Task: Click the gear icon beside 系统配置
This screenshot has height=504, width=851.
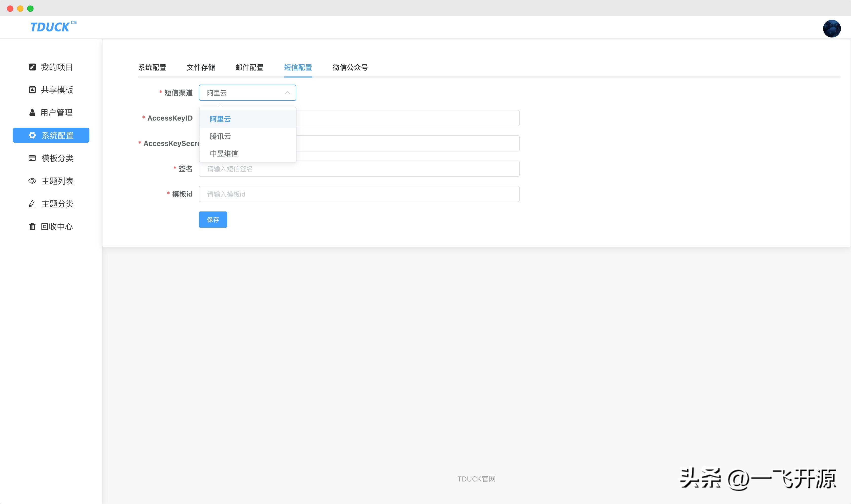Action: [32, 135]
